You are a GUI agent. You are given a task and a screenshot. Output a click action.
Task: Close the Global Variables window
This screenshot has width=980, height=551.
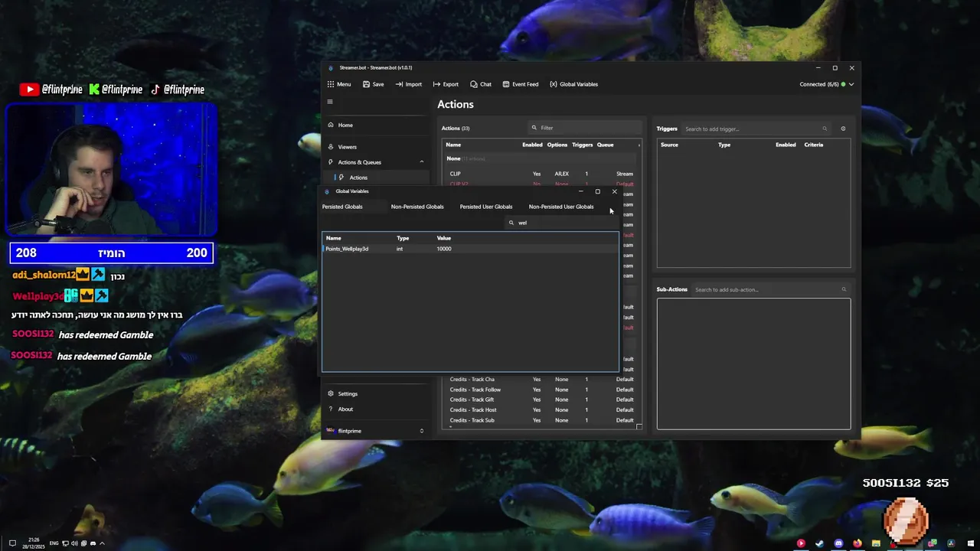(614, 191)
